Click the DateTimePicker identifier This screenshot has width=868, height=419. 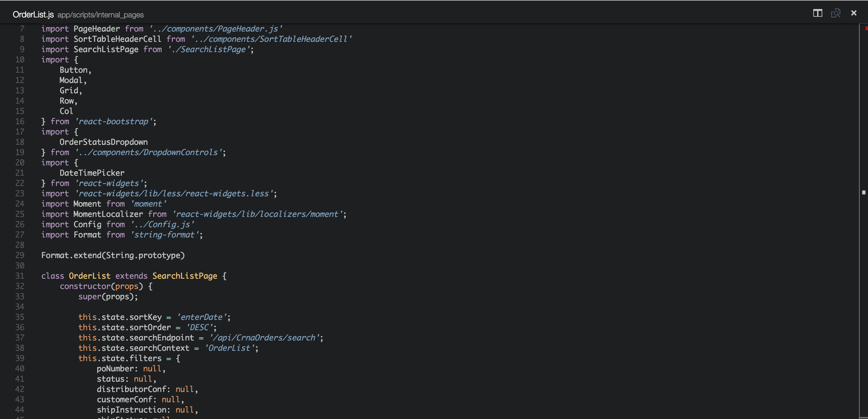92,173
